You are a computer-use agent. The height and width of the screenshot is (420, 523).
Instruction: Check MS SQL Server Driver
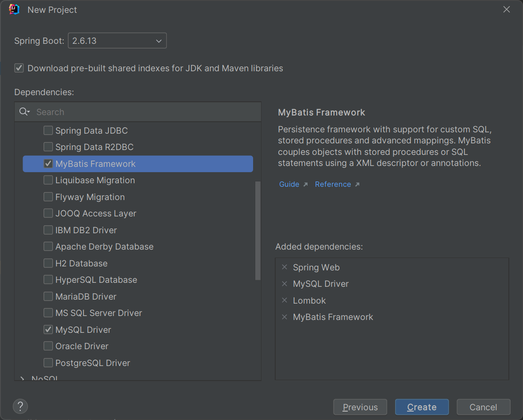[48, 313]
